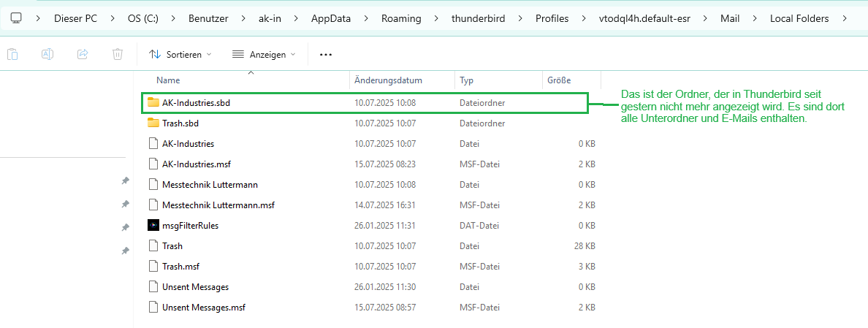This screenshot has height=328, width=868.
Task: Expand the chevron after thunderbird
Action: click(x=519, y=18)
